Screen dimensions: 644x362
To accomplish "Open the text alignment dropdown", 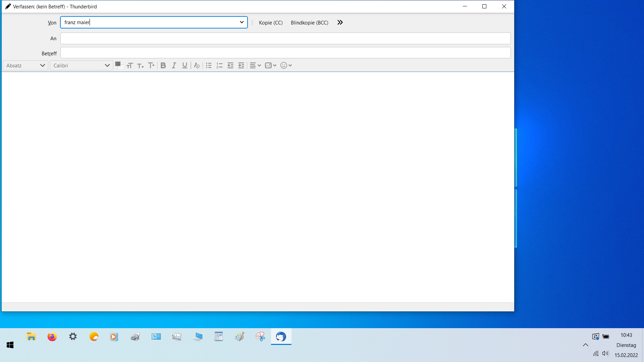I will click(255, 66).
